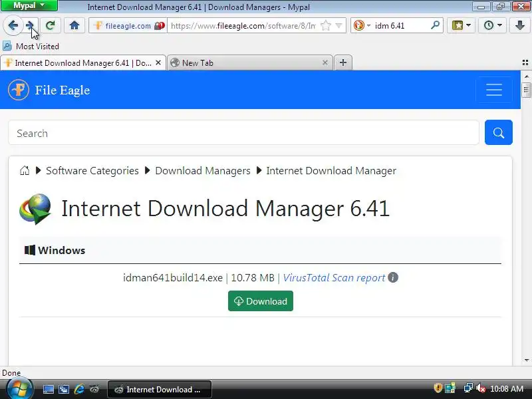The width and height of the screenshot is (532, 399).
Task: Open the downloads arrow button
Action: click(519, 25)
